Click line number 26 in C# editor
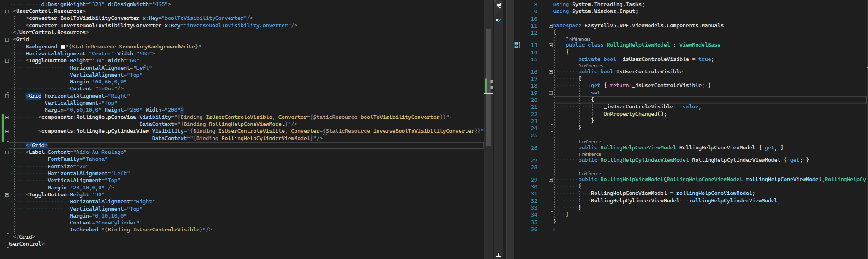Image resolution: width=868 pixels, height=259 pixels. click(534, 148)
